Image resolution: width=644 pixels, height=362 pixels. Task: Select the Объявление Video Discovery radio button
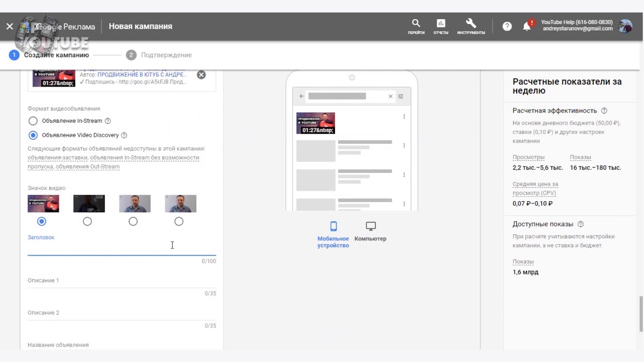tap(33, 135)
